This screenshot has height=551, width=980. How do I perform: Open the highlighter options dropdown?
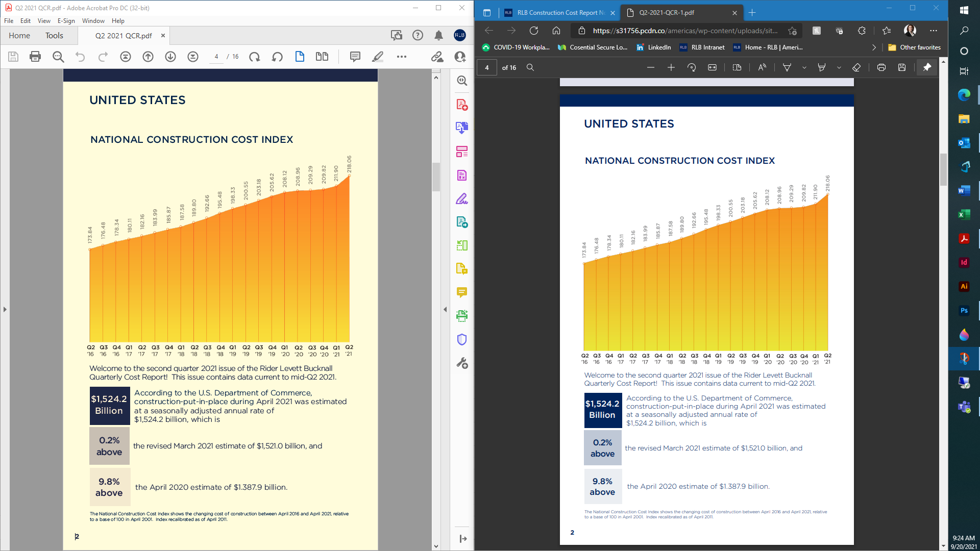tap(839, 67)
